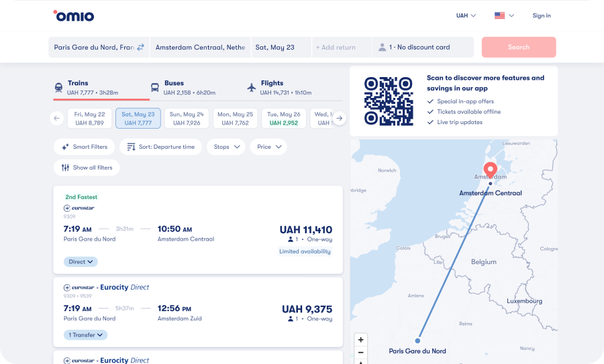The width and height of the screenshot is (604, 364).
Task: Expand the Direct details chip
Action: pos(81,261)
